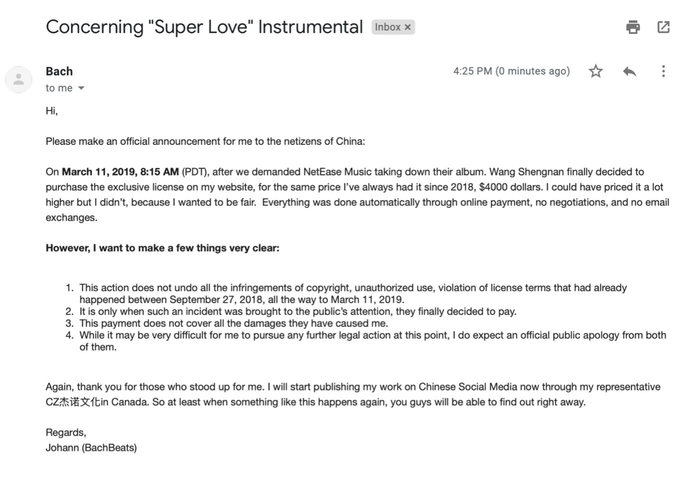Reply to the message with the arrow icon

(629, 71)
